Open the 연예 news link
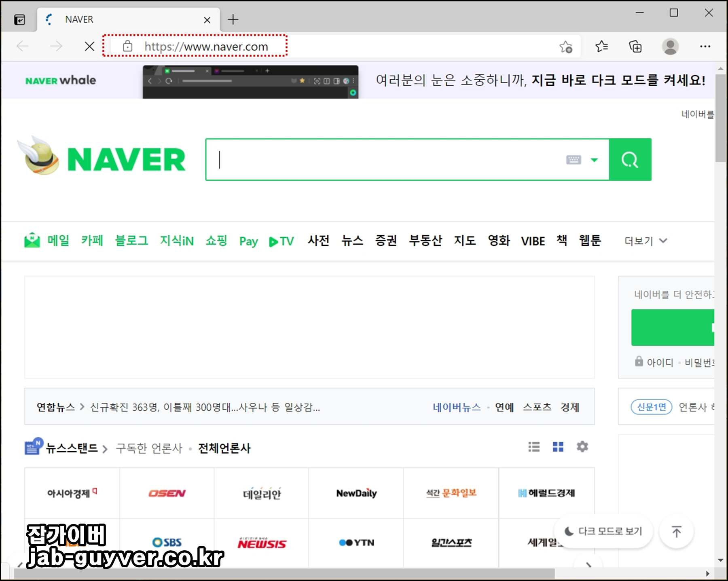The width and height of the screenshot is (728, 581). pos(504,407)
